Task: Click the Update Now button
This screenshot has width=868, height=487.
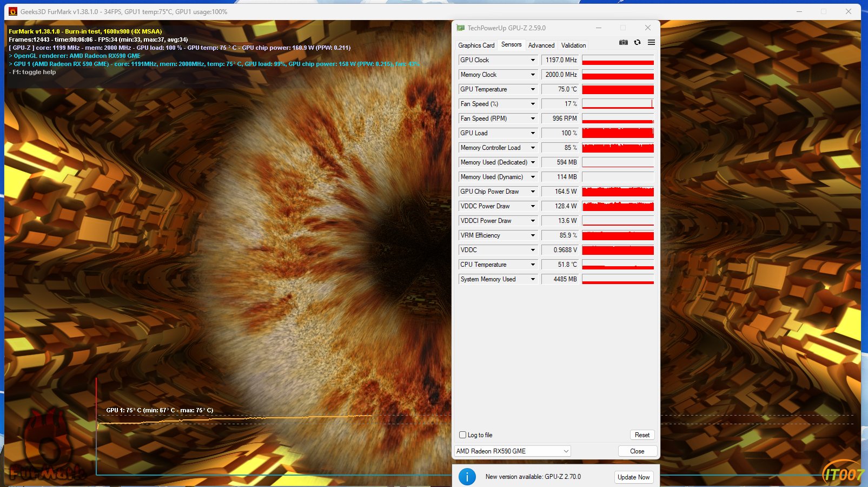Action: (x=634, y=477)
